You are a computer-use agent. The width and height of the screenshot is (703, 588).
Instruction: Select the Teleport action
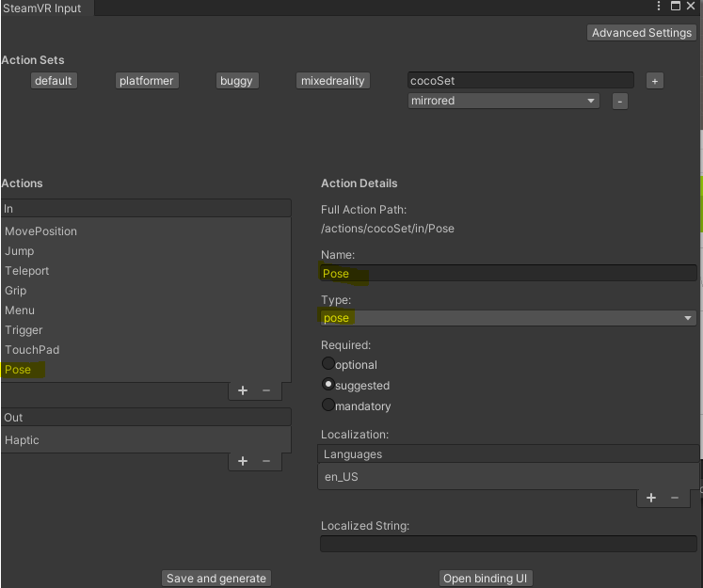pos(146,271)
